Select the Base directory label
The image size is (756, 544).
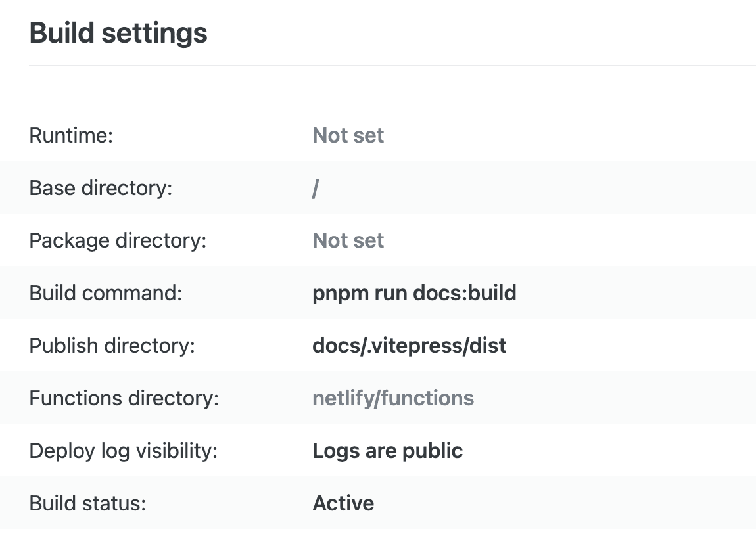click(101, 188)
